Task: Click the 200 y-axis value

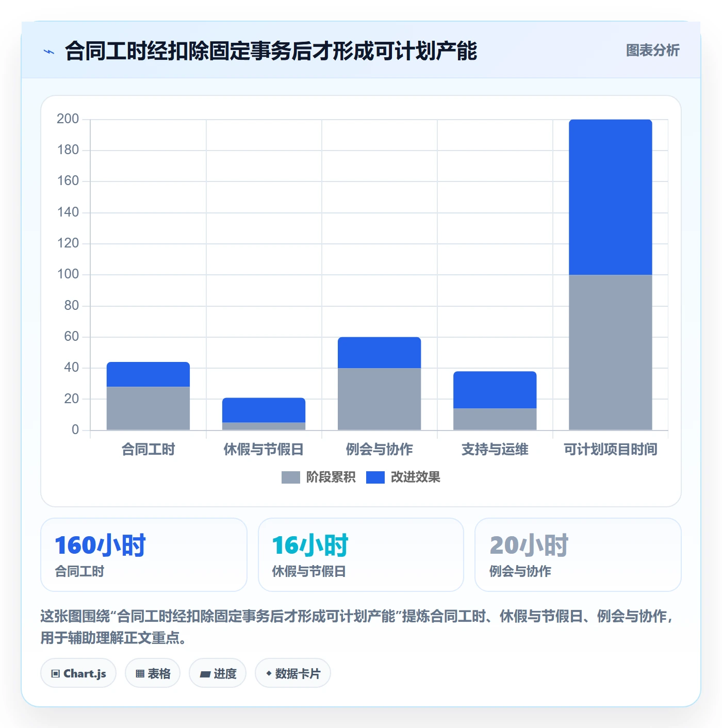Action: pos(68,119)
